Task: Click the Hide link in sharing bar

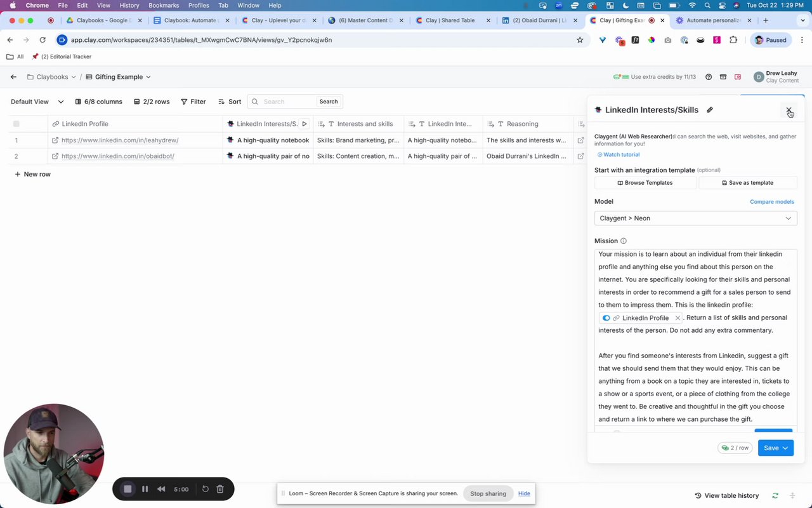Action: point(524,493)
